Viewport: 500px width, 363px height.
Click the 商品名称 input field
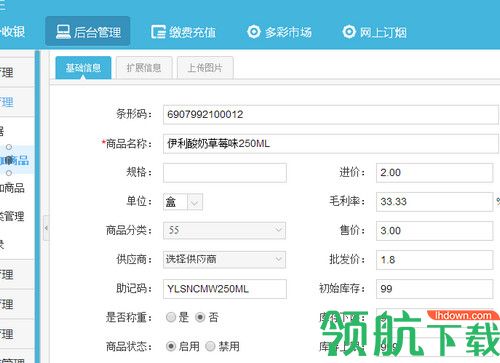pyautogui.click(x=331, y=144)
